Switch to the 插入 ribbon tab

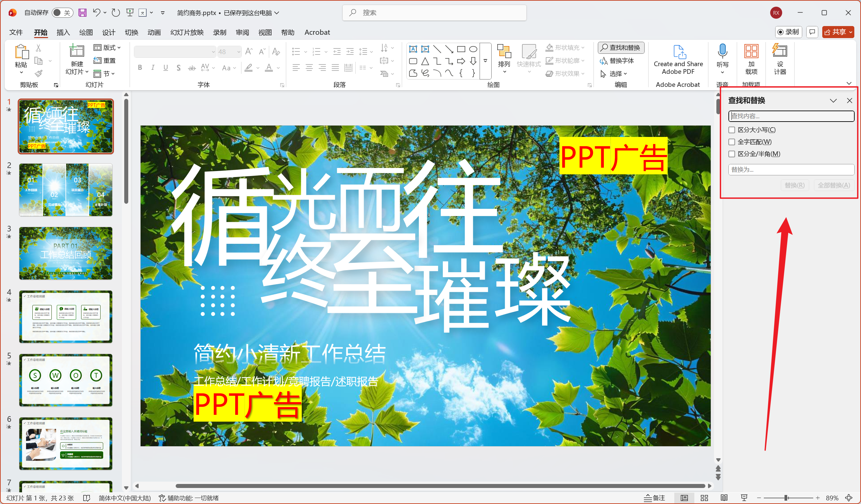[x=63, y=32]
